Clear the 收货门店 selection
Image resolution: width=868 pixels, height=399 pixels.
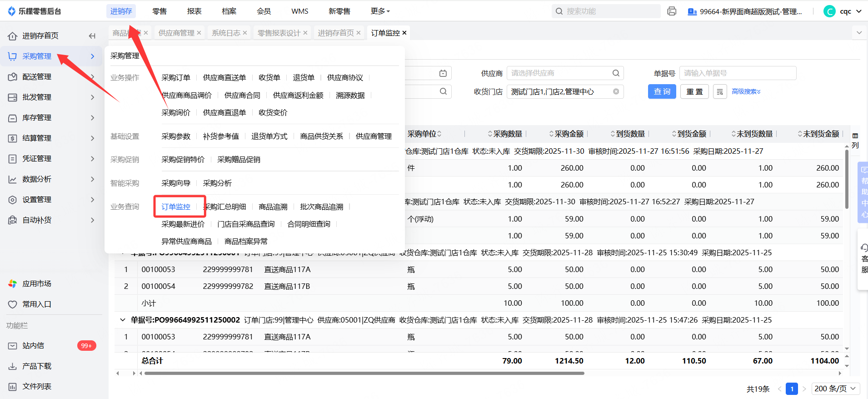pyautogui.click(x=616, y=91)
